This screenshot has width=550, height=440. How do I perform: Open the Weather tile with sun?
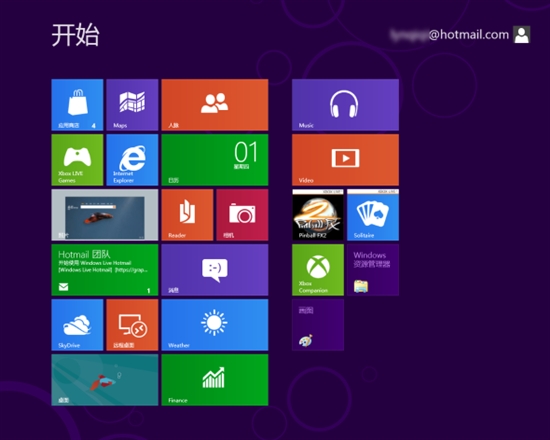tap(215, 325)
